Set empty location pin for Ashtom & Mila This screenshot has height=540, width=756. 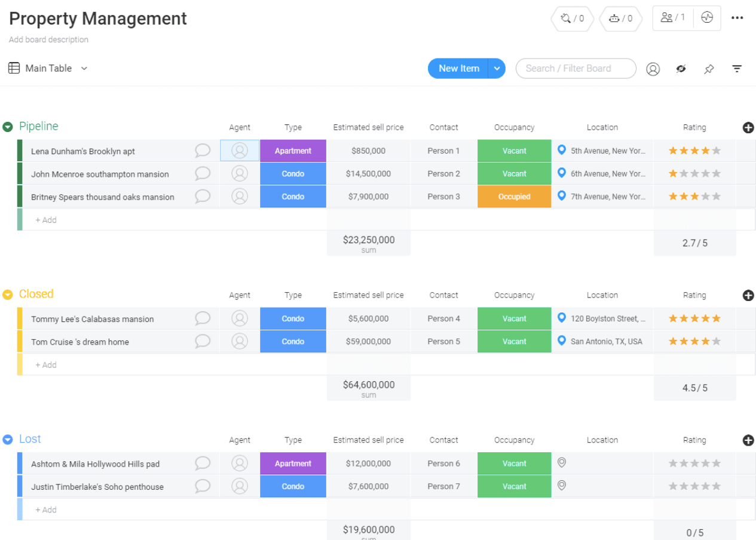561,463
